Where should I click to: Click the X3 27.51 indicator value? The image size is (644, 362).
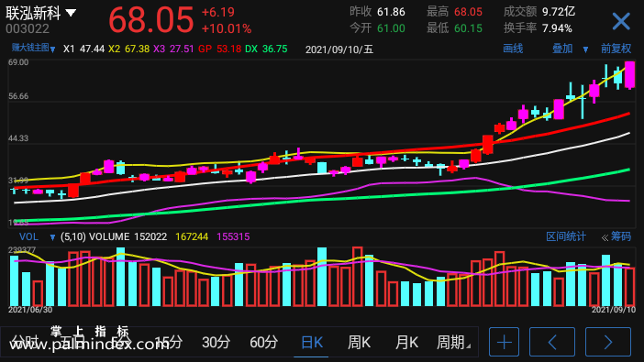173,49
